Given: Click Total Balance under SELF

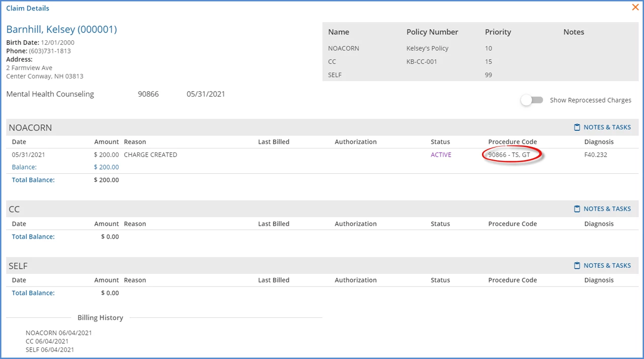Looking at the screenshot, I should (33, 293).
